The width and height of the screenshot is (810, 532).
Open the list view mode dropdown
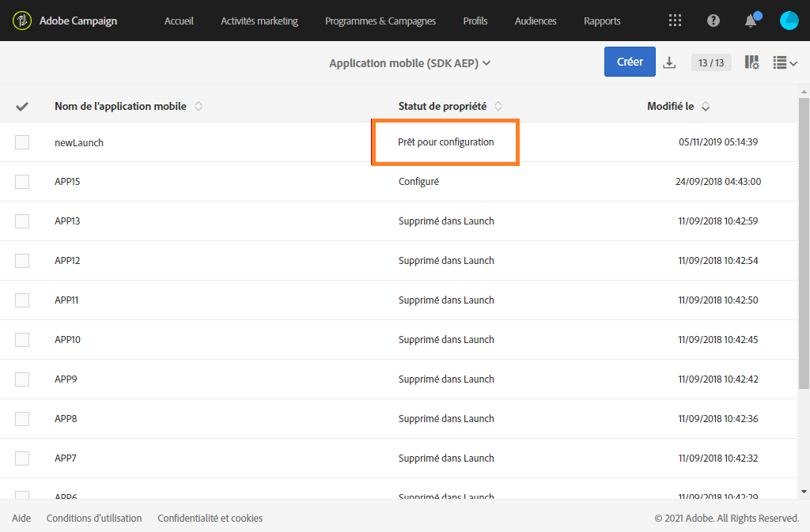[785, 62]
